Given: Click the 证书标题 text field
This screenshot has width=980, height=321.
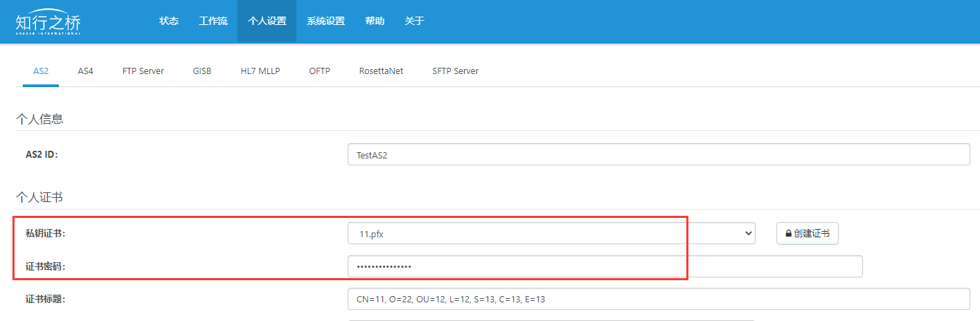Looking at the screenshot, I should point(658,299).
